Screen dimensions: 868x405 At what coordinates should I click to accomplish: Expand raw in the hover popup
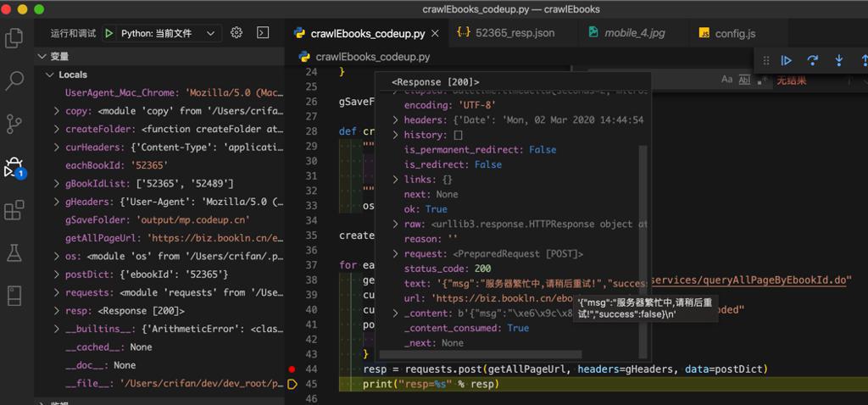[x=395, y=224]
